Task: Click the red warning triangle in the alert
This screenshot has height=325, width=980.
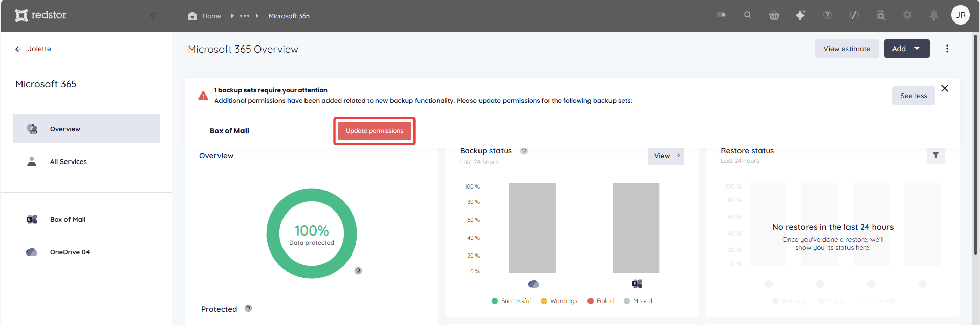Action: tap(203, 96)
